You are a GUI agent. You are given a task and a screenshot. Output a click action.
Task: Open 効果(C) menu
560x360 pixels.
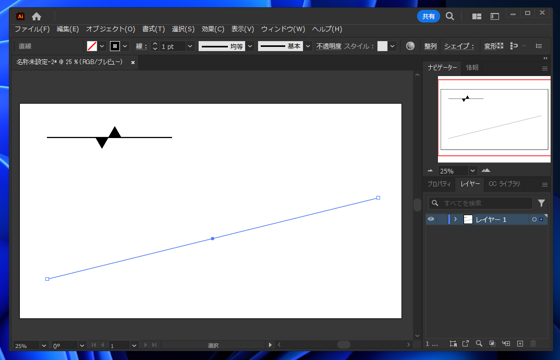tap(213, 29)
